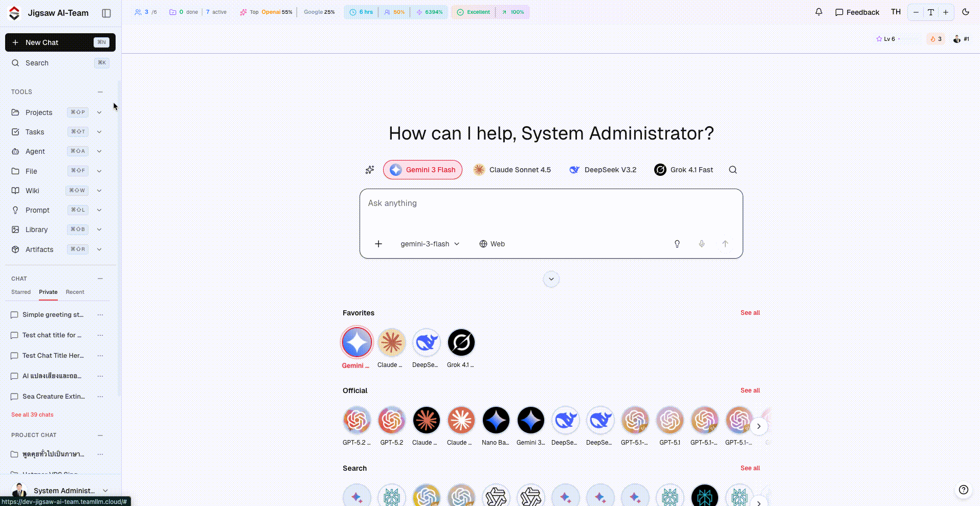
Task: Select the Grok 4.1 Fast model chip
Action: pos(683,170)
